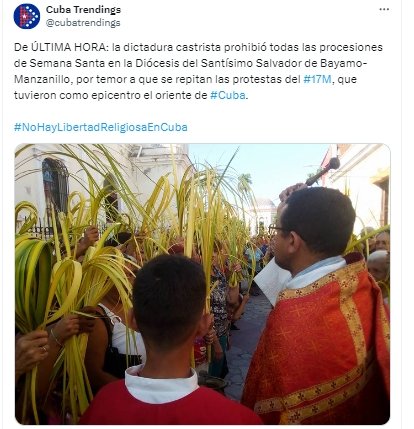The image size is (414, 429).
Task: Open the three-dot more options menu
Action: pyautogui.click(x=384, y=10)
